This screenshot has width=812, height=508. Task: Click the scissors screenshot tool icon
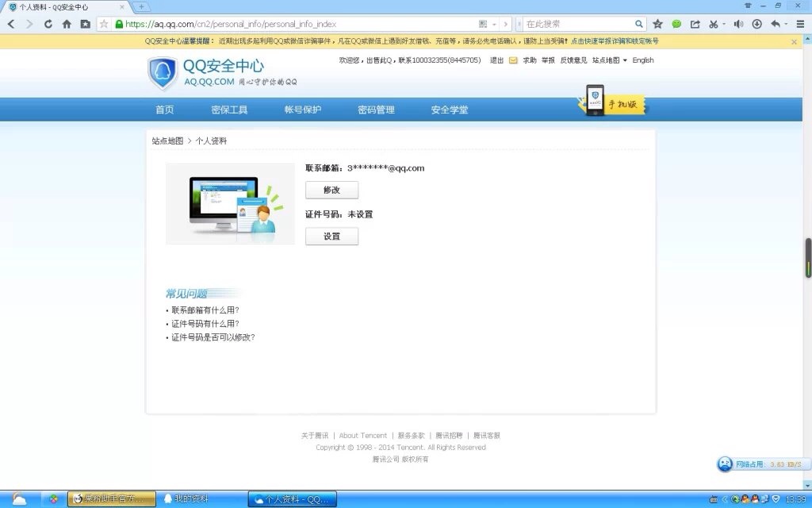tap(714, 24)
